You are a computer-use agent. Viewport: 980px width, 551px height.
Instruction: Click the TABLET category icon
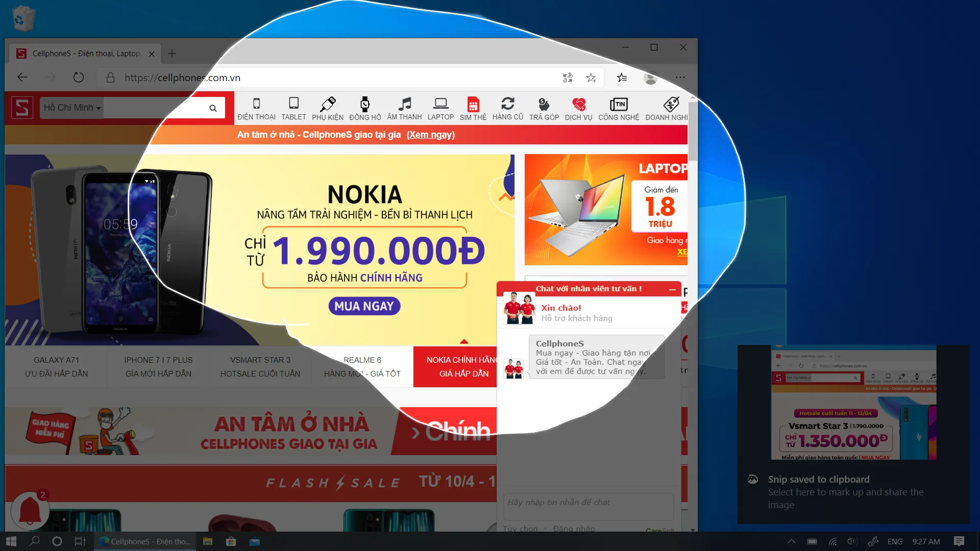pyautogui.click(x=293, y=108)
